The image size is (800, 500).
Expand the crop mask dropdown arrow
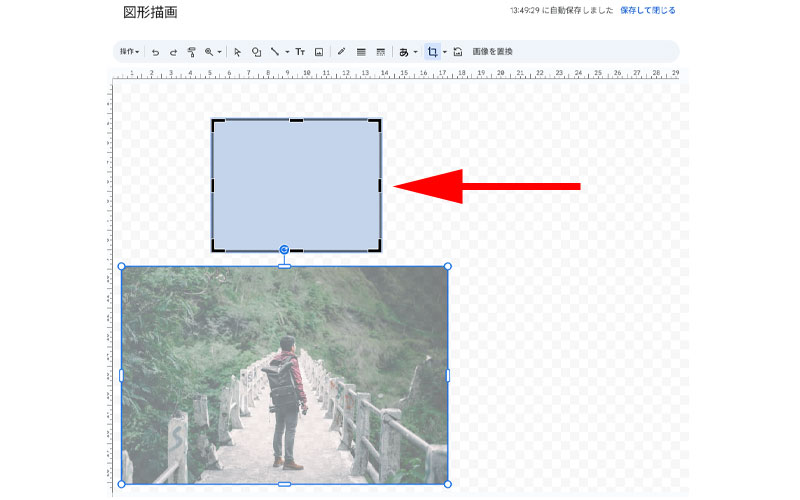point(444,52)
